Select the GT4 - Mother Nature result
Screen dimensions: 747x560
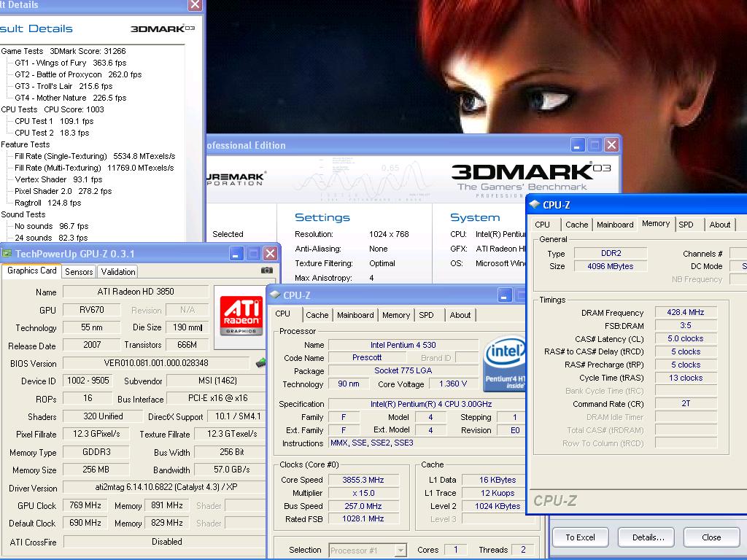[71, 98]
